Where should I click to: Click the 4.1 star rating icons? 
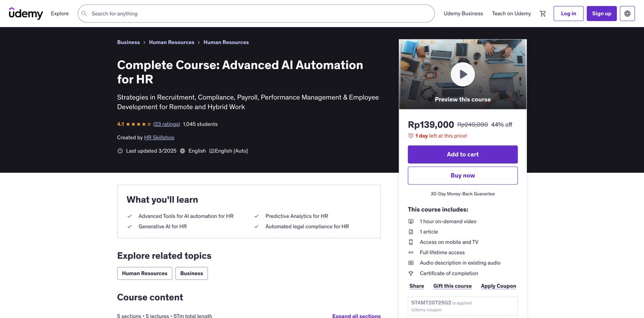tap(138, 124)
